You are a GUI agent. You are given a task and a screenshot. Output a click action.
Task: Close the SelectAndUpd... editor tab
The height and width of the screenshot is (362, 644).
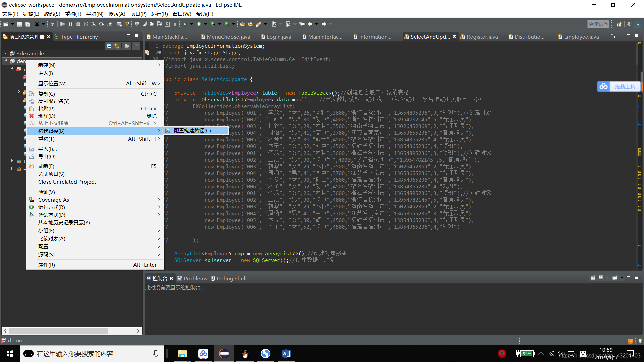tap(454, 37)
